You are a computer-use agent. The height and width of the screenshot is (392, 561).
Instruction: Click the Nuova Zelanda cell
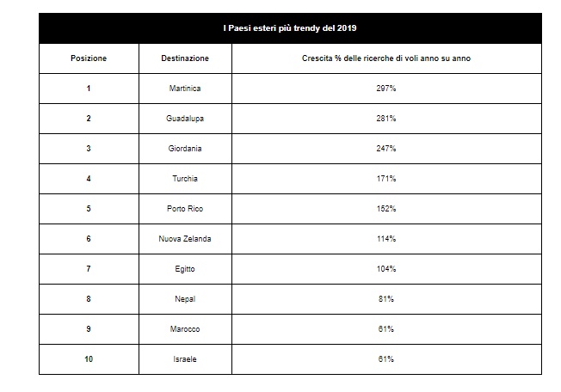pyautogui.click(x=185, y=238)
